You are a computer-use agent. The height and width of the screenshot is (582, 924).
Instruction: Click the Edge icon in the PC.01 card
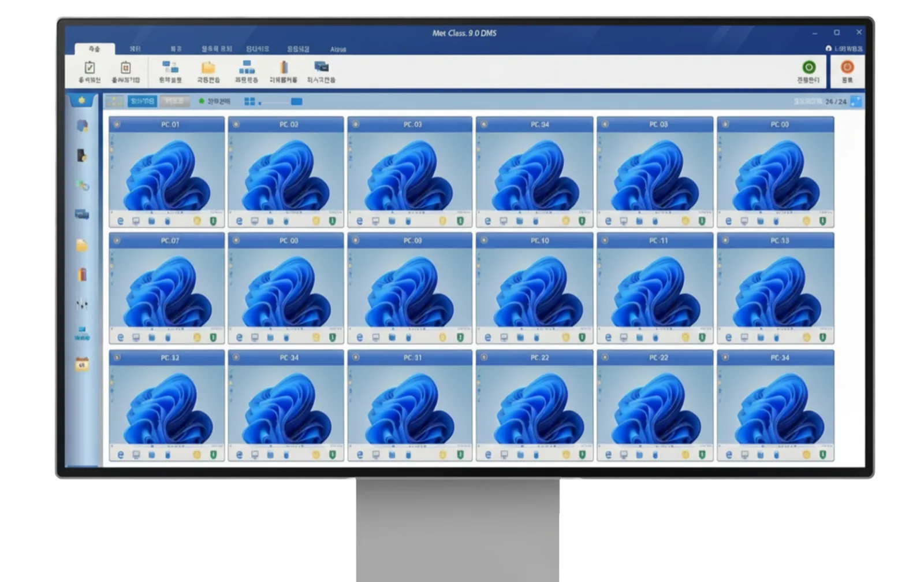coord(121,221)
